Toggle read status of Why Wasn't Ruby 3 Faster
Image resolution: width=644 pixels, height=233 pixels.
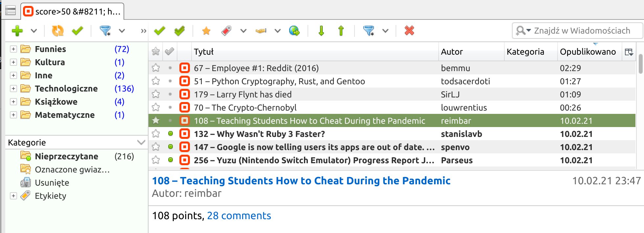170,134
